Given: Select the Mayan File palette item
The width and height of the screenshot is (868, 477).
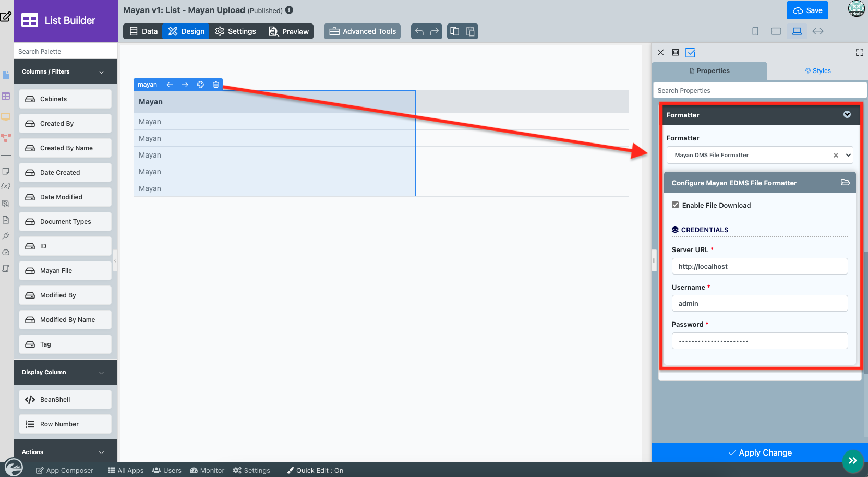Looking at the screenshot, I should [65, 271].
